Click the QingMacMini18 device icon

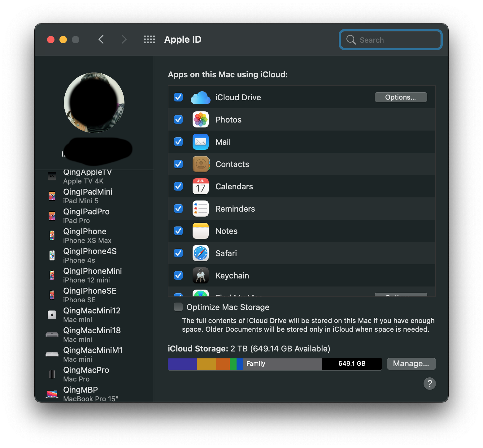click(x=52, y=334)
